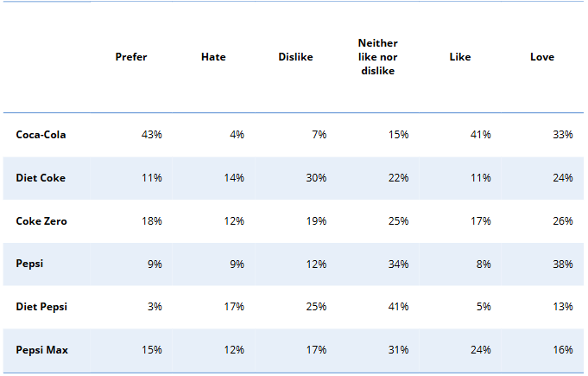The image size is (588, 376).
Task: Click the Love column header
Action: 542,57
